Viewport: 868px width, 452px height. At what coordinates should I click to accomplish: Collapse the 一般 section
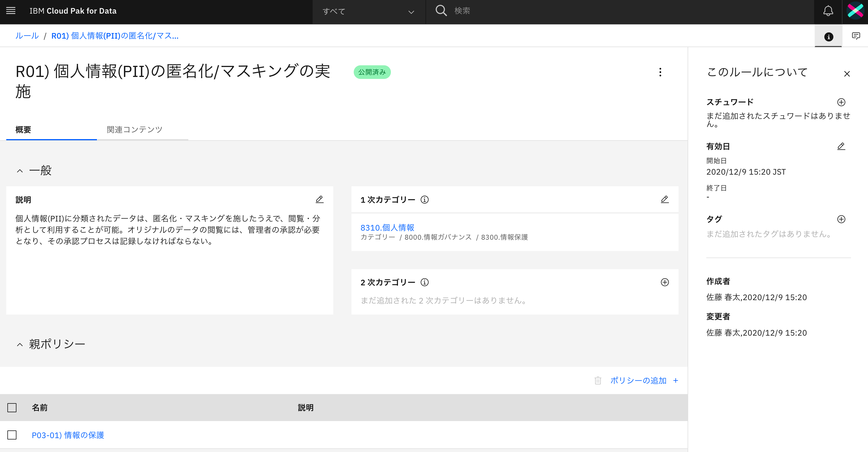(20, 171)
